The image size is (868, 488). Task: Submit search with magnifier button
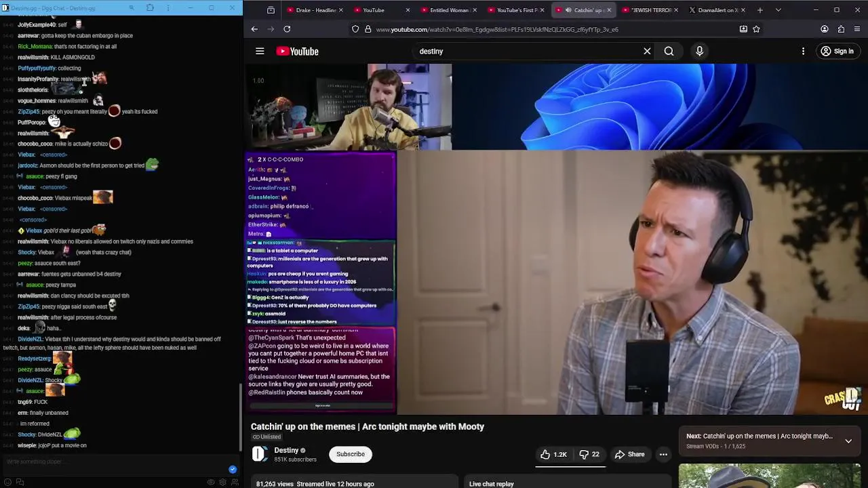tap(669, 52)
